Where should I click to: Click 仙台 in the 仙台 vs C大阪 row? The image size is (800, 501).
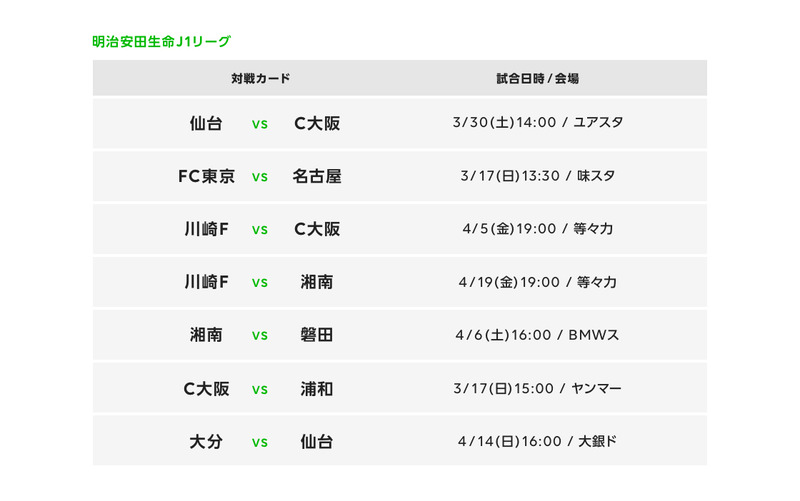click(x=206, y=124)
